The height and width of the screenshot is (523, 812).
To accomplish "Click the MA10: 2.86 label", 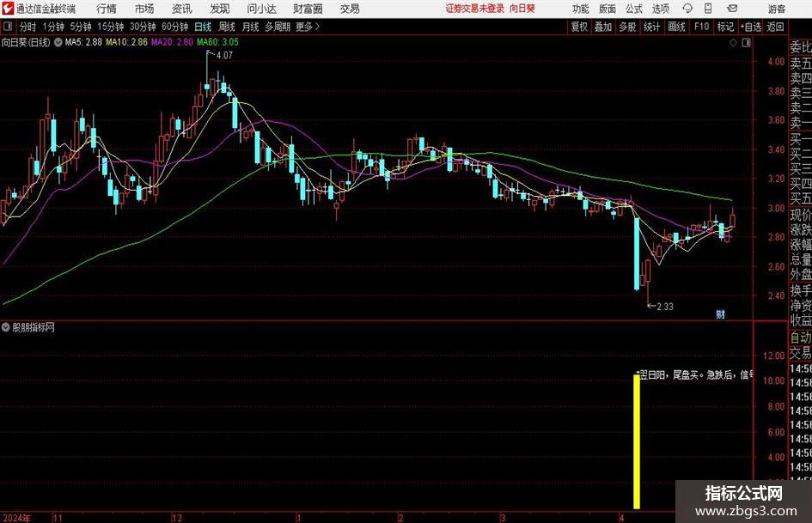I will 126,42.
